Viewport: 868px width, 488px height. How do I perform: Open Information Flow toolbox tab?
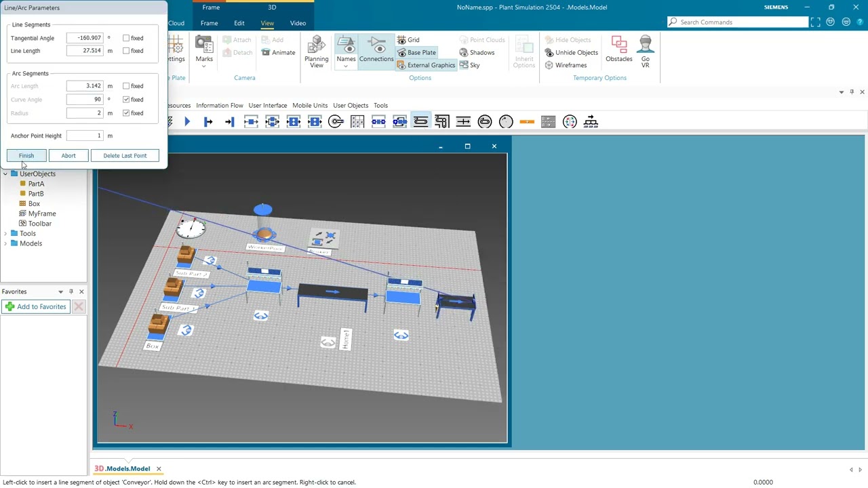220,105
